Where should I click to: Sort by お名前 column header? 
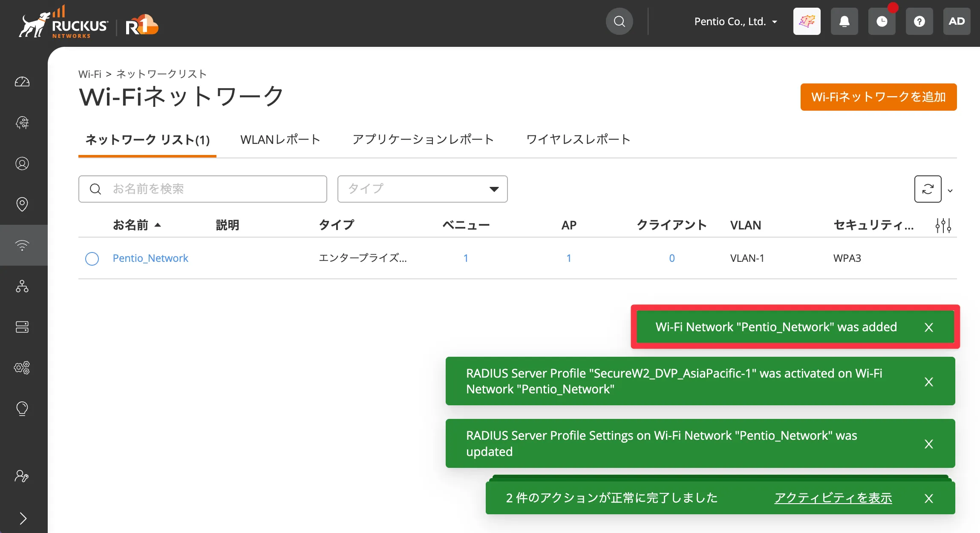tap(137, 225)
